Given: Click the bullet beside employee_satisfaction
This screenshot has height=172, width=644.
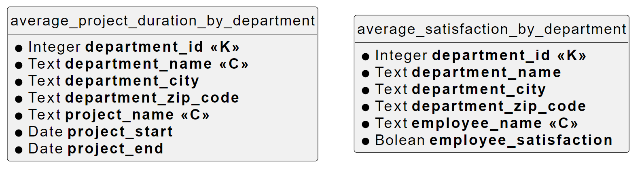Looking at the screenshot, I should click(x=366, y=141).
